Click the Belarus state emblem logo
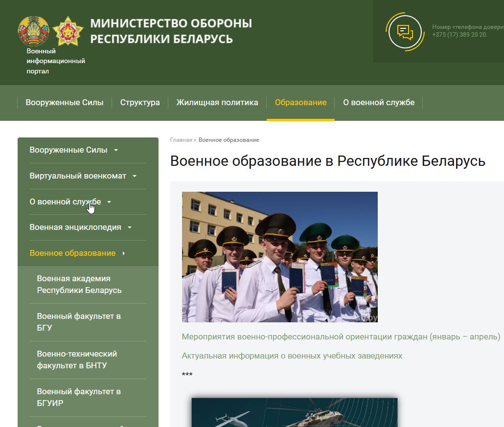The width and height of the screenshot is (504, 427). 33,31
